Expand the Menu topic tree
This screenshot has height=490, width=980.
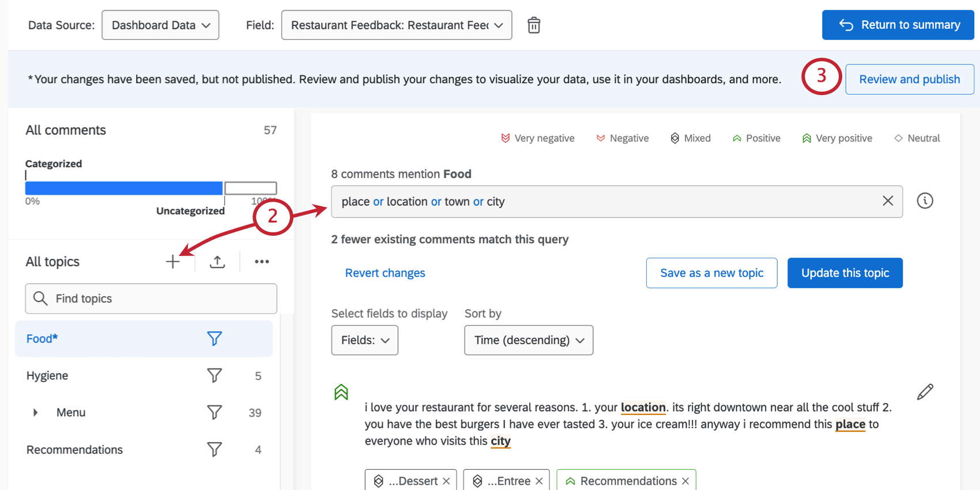36,413
